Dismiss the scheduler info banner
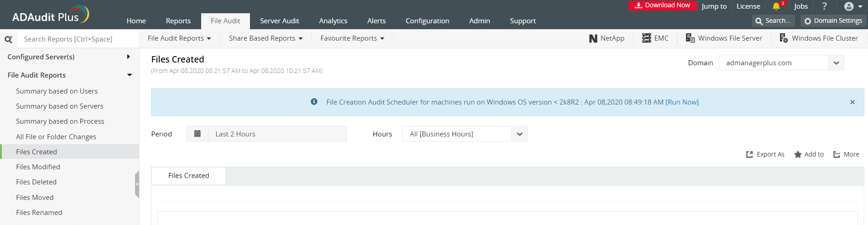This screenshot has width=868, height=225. 852,102
